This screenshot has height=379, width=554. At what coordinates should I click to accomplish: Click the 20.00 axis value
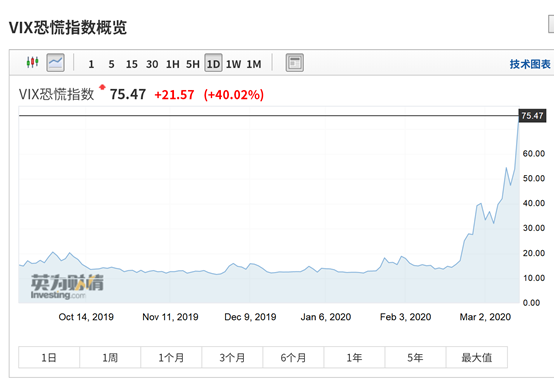click(534, 253)
